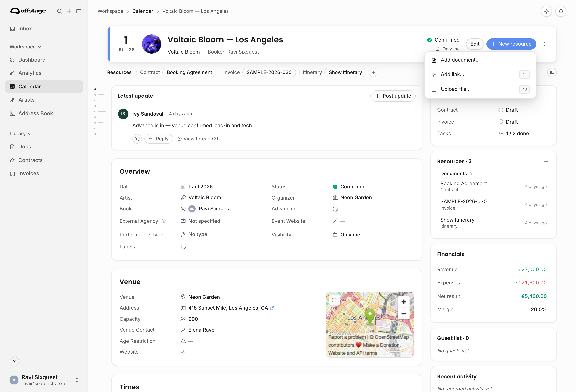
Task: Open Show Itinerary in Resources card
Action: (493, 223)
